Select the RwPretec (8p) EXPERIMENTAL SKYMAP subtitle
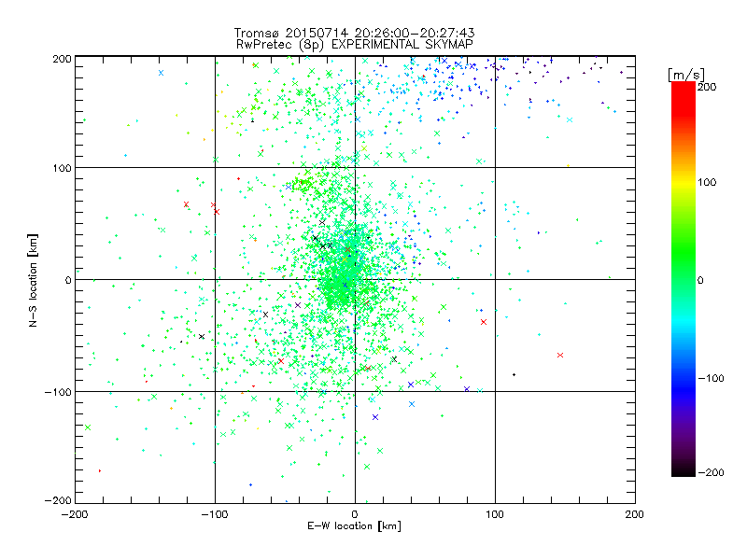This screenshot has width=747, height=560. point(355,45)
